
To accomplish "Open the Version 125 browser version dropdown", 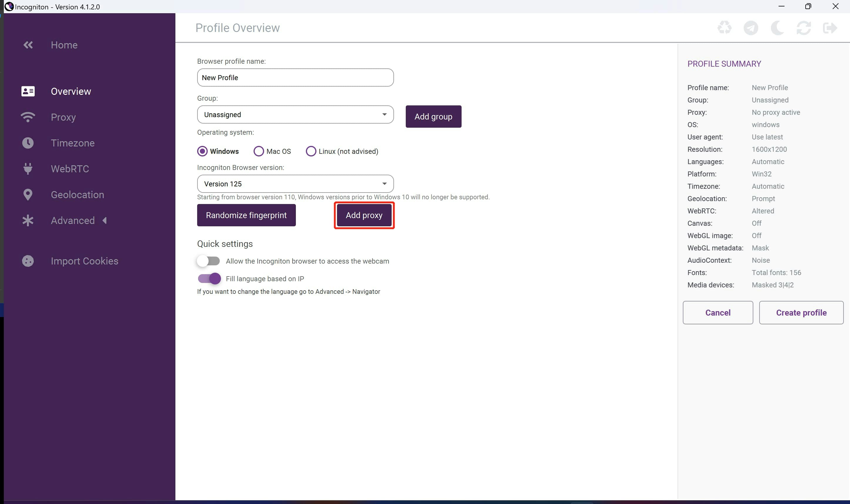I will (x=295, y=184).
